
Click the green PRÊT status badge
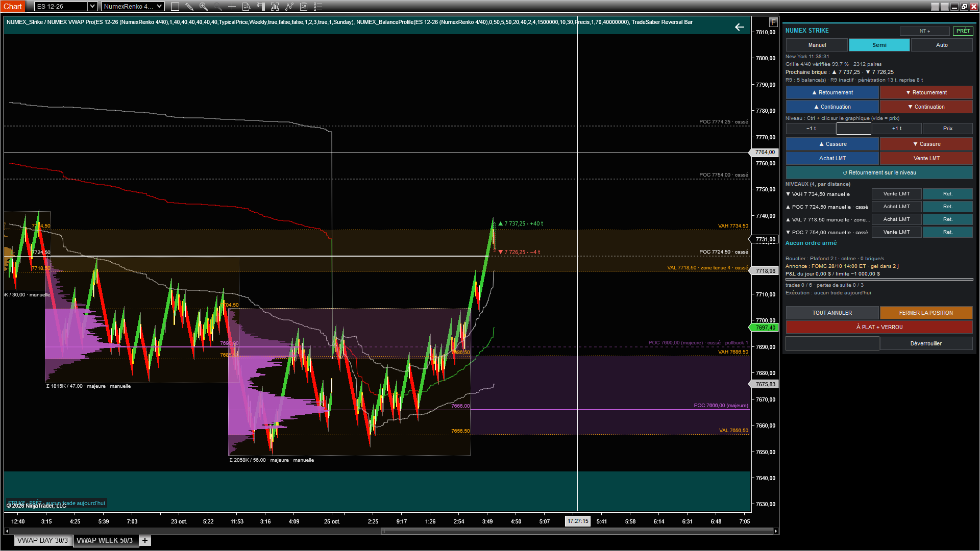tap(963, 31)
